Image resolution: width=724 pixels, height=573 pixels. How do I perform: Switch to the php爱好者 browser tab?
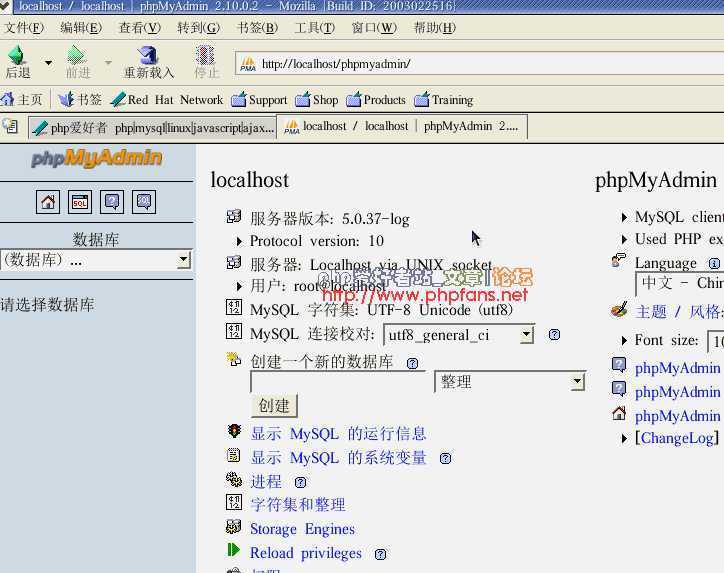point(153,127)
